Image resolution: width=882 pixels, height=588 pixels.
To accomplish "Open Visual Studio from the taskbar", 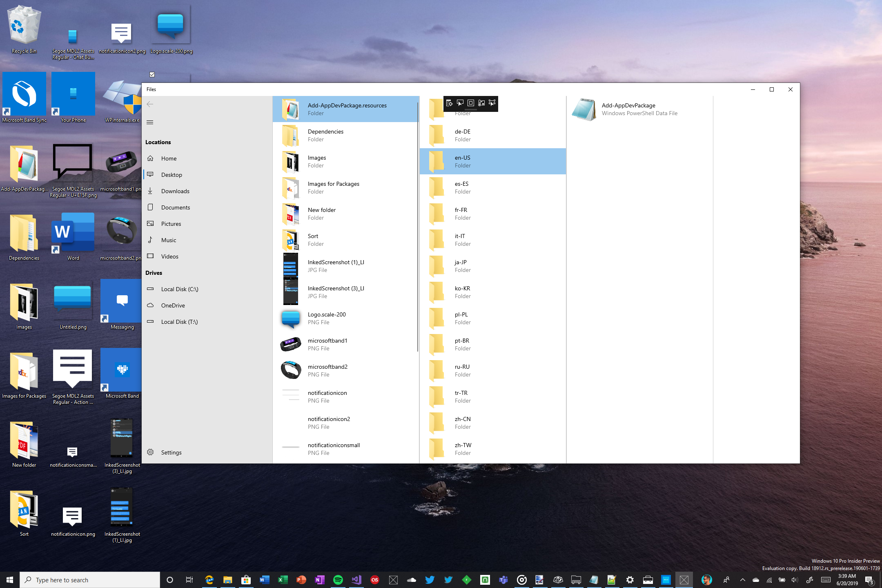I will pyautogui.click(x=356, y=580).
